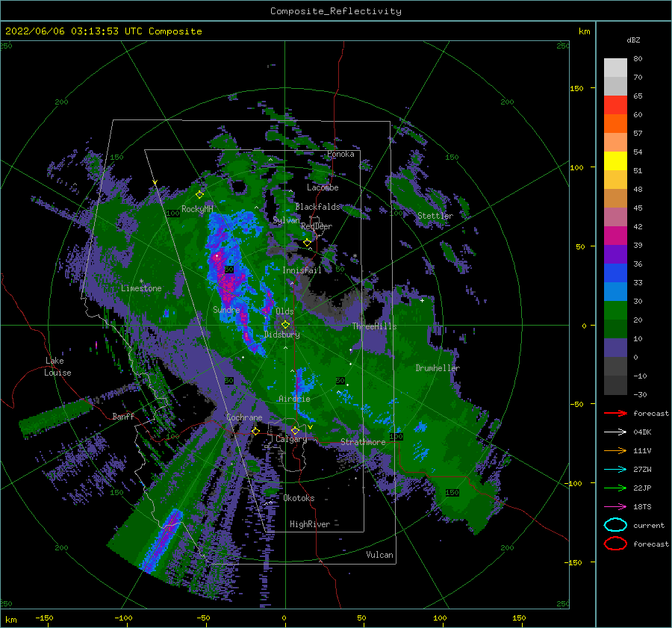Click the RockyMH label on the map
Image resolution: width=672 pixels, height=628 pixels.
pos(197,209)
